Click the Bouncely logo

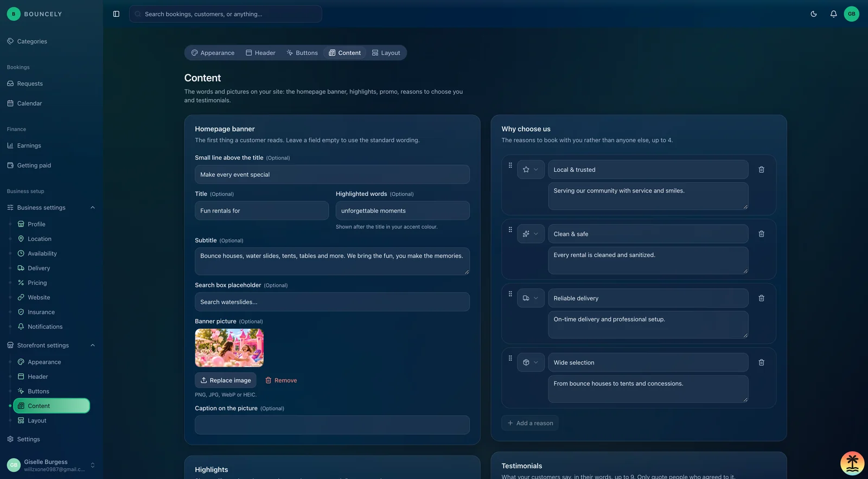pos(35,14)
